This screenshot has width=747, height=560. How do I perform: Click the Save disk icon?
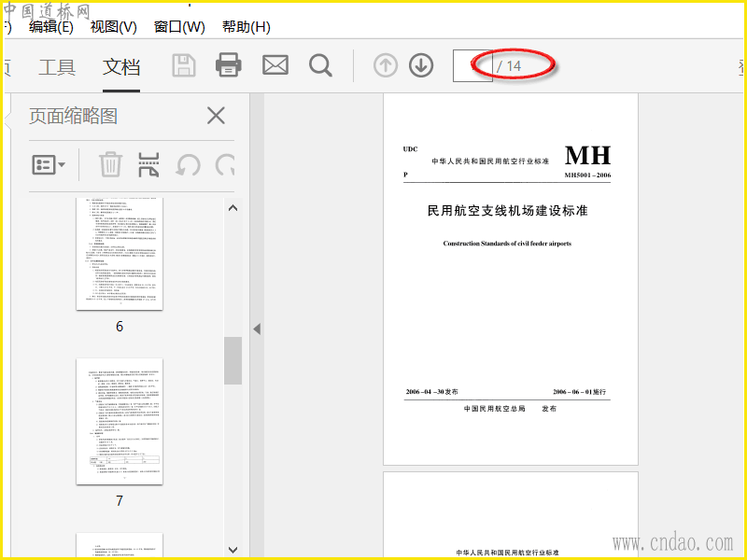coord(184,65)
